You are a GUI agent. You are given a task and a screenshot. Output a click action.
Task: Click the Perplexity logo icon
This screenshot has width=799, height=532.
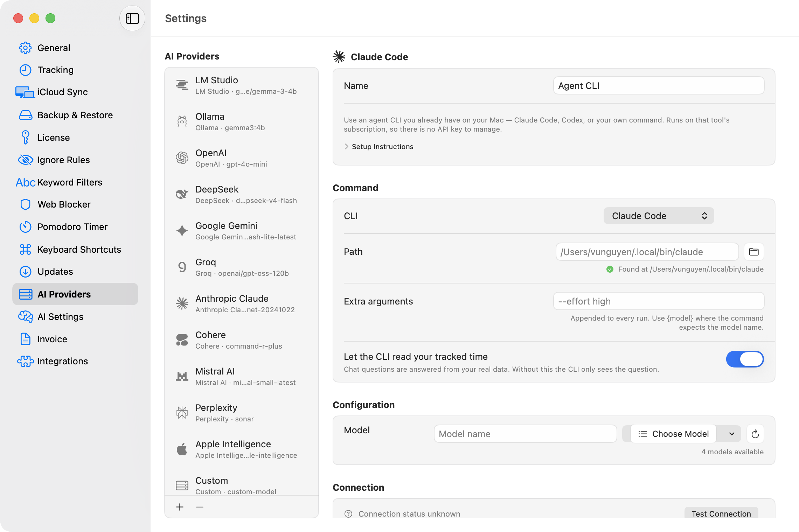(182, 413)
